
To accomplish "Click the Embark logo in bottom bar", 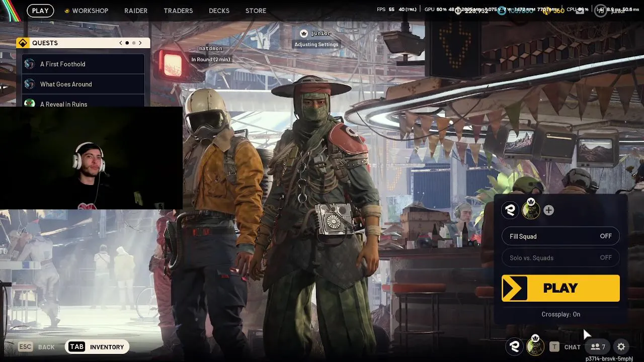I will click(514, 346).
